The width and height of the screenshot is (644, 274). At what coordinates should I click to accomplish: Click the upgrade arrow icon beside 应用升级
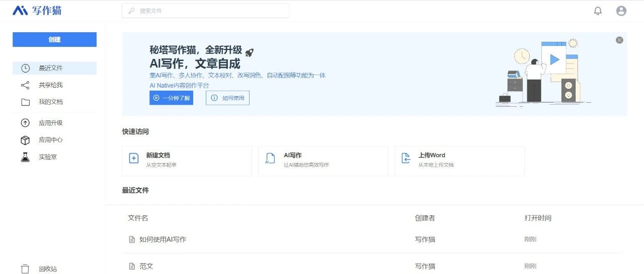[25, 123]
